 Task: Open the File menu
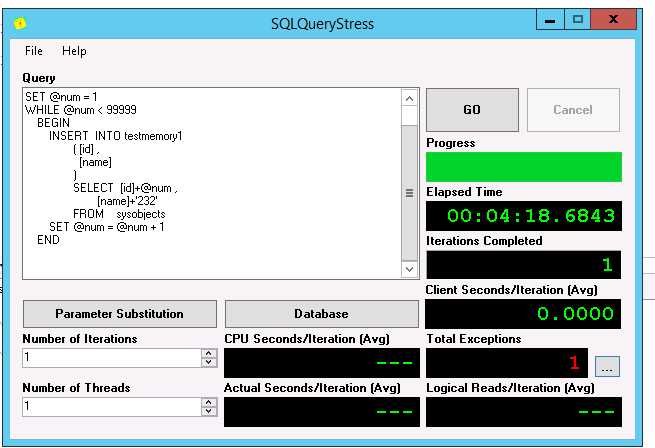(x=33, y=51)
